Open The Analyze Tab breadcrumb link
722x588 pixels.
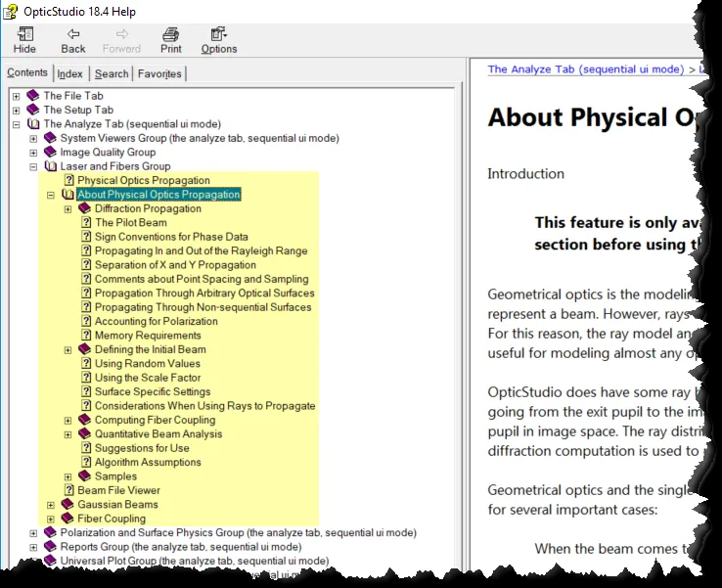pos(586,69)
